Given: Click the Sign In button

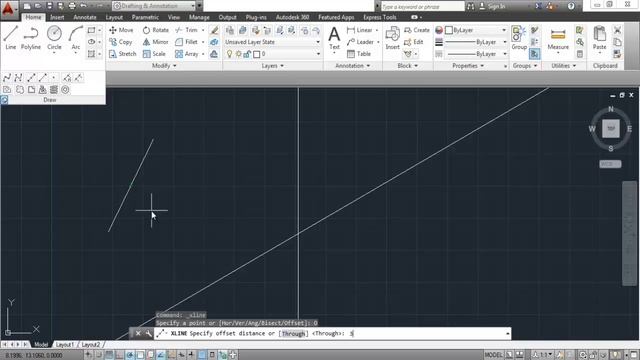Looking at the screenshot, I should pyautogui.click(x=493, y=6).
